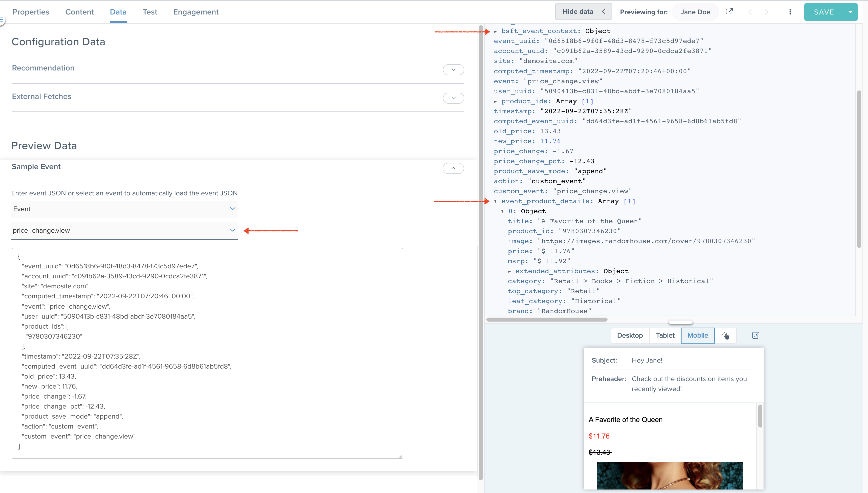Click the brand "RandomHouse" value
Viewport: 868px width, 493px height.
click(564, 311)
